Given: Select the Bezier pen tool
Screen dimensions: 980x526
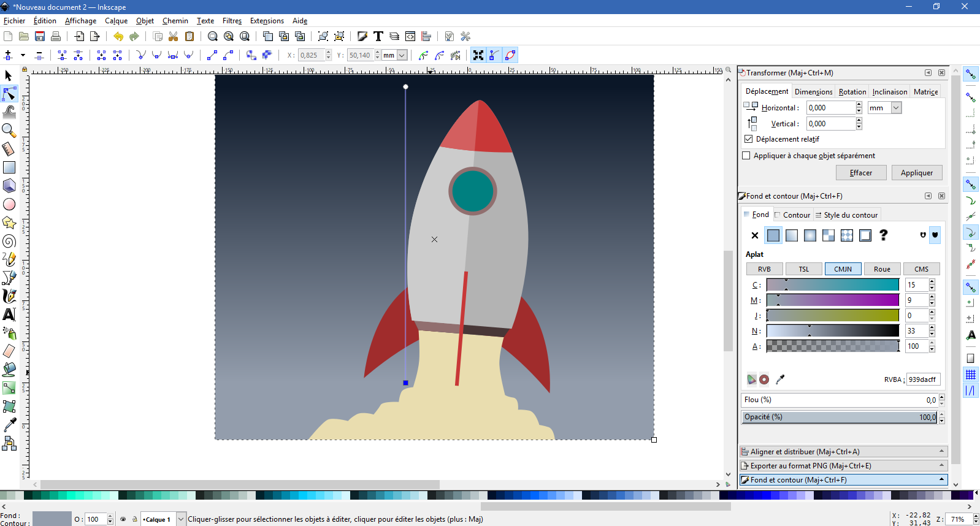Looking at the screenshot, I should click(9, 278).
